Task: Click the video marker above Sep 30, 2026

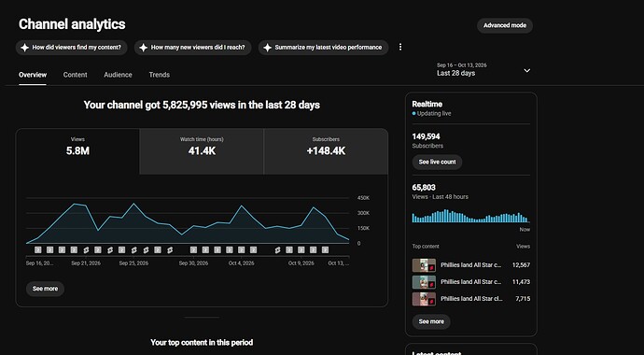Action: tap(193, 249)
